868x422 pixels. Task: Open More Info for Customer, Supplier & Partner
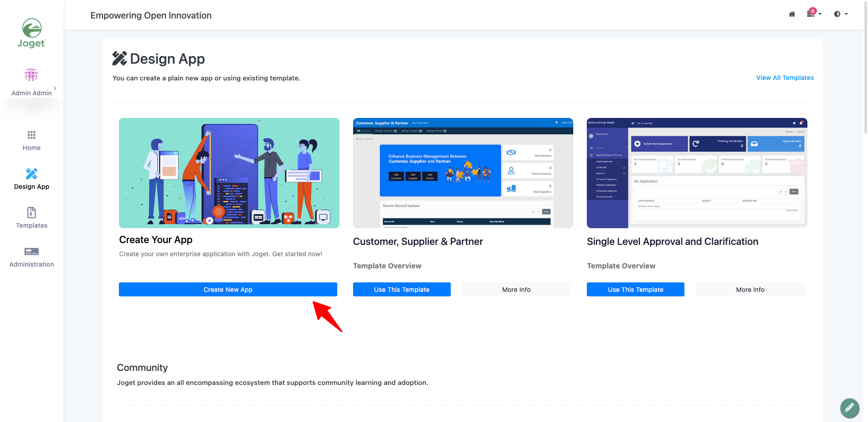tap(516, 290)
